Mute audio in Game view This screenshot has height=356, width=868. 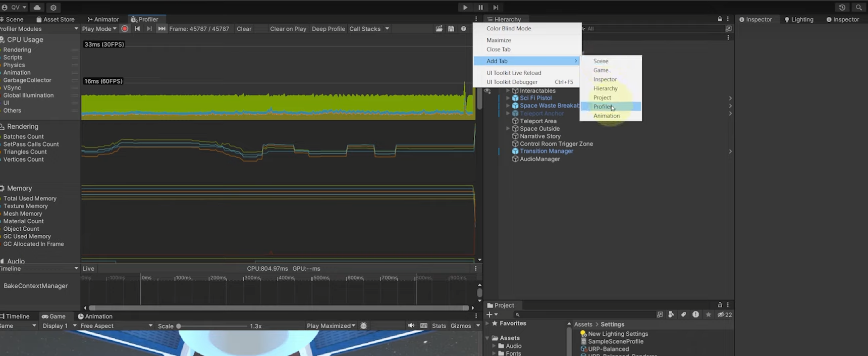(411, 326)
